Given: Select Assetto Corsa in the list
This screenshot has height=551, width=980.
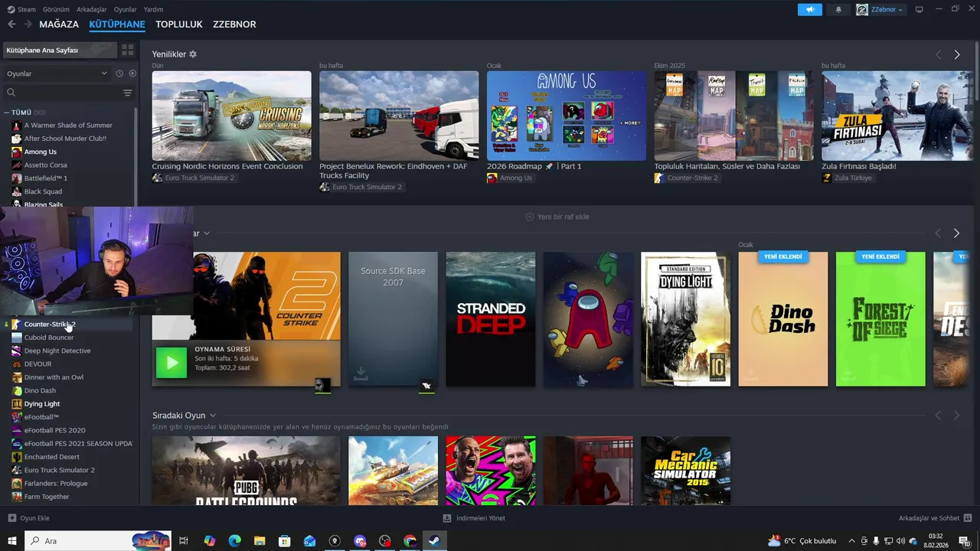Looking at the screenshot, I should (46, 165).
